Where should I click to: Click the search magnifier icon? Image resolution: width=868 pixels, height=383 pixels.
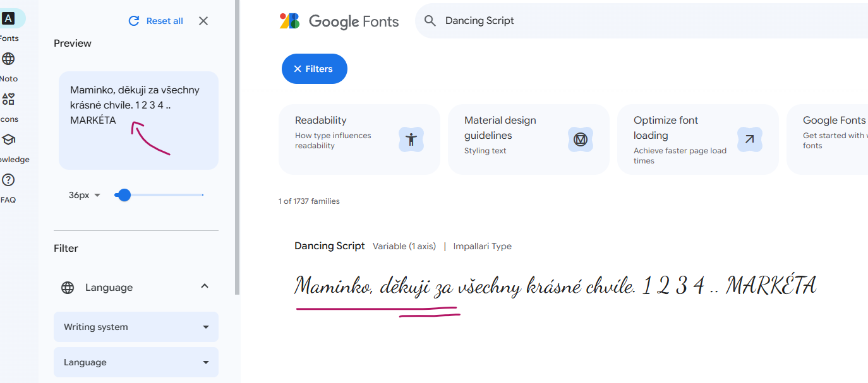(x=430, y=21)
